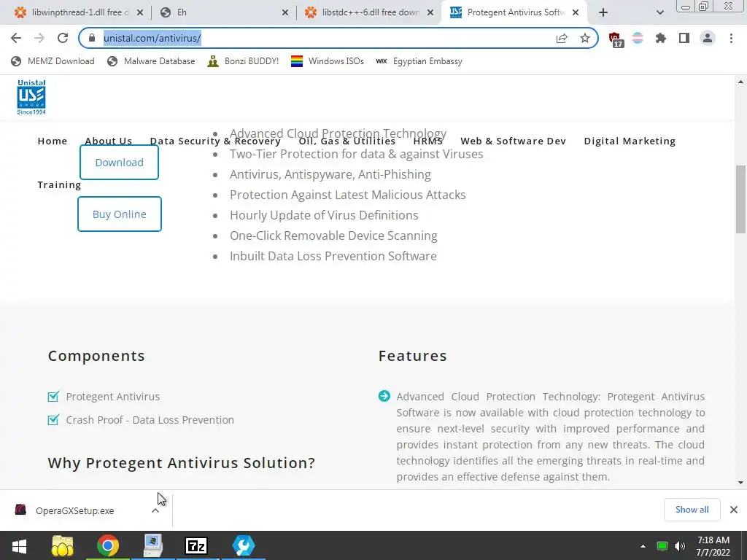Open the Extensions puzzle icon
The image size is (747, 560).
tap(661, 38)
